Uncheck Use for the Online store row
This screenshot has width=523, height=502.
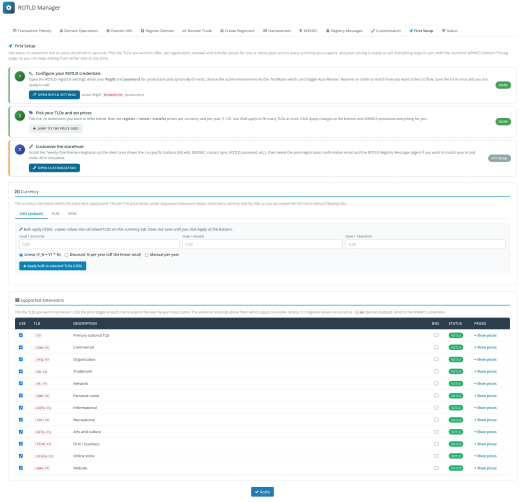click(21, 456)
